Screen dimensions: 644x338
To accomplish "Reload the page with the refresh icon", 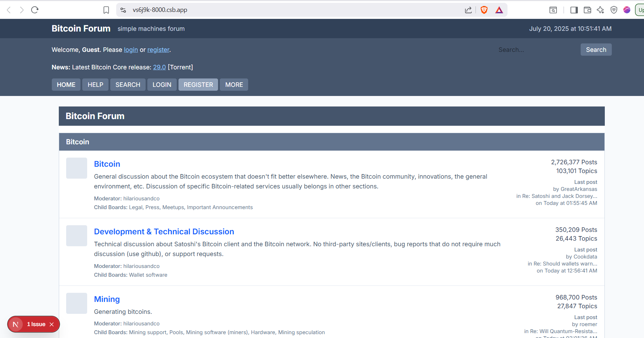I will 35,10.
